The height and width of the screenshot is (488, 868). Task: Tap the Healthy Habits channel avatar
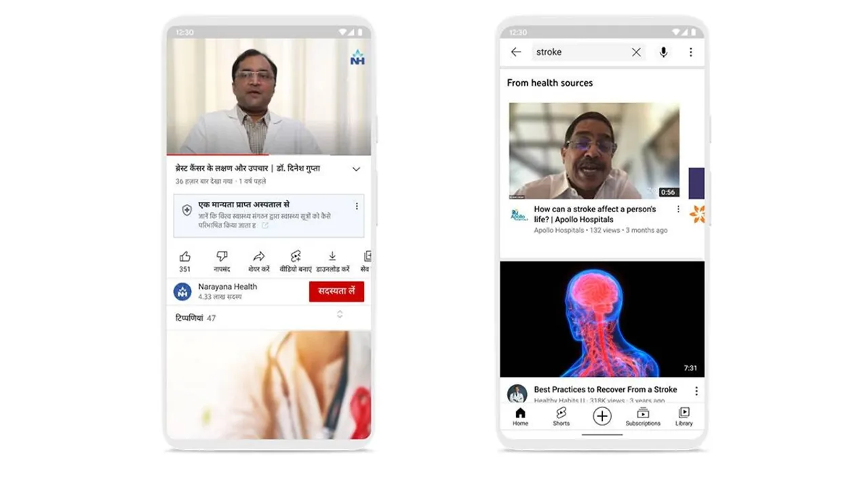point(517,394)
